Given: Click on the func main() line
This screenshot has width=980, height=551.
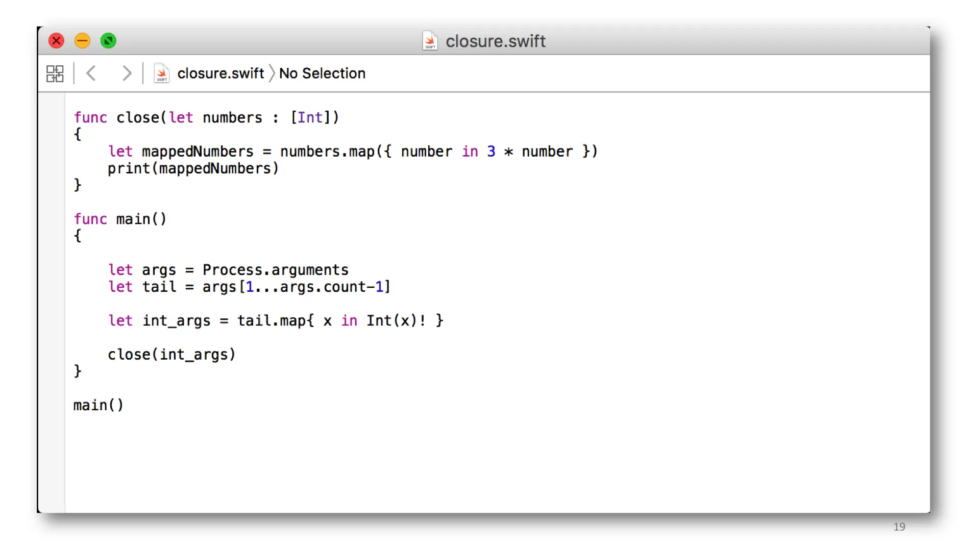Looking at the screenshot, I should [120, 219].
